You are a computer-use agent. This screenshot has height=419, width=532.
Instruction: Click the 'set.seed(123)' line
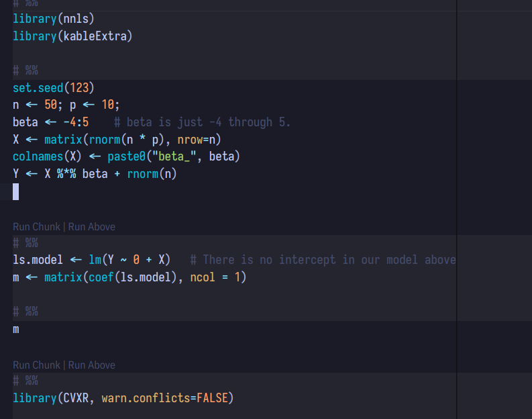coord(53,88)
